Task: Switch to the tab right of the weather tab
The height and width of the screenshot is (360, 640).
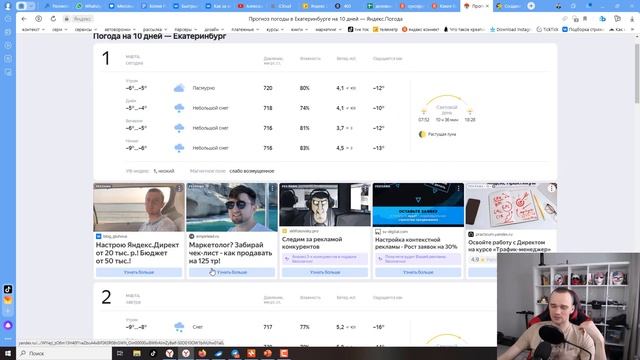Action: tap(509, 6)
